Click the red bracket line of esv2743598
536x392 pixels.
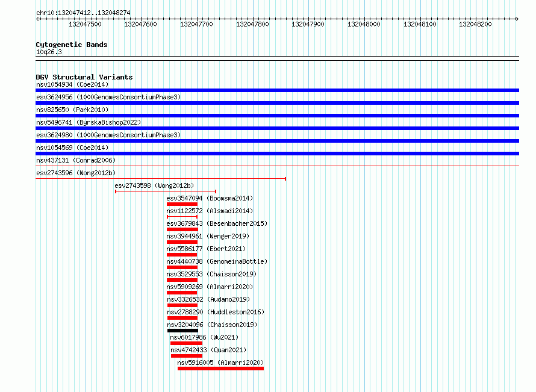pyautogui.click(x=166, y=191)
